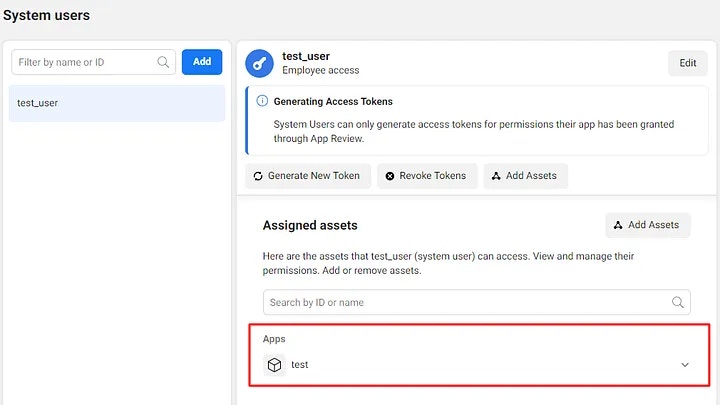
Task: Click the Generating Access Tokens info icon
Action: pos(262,101)
